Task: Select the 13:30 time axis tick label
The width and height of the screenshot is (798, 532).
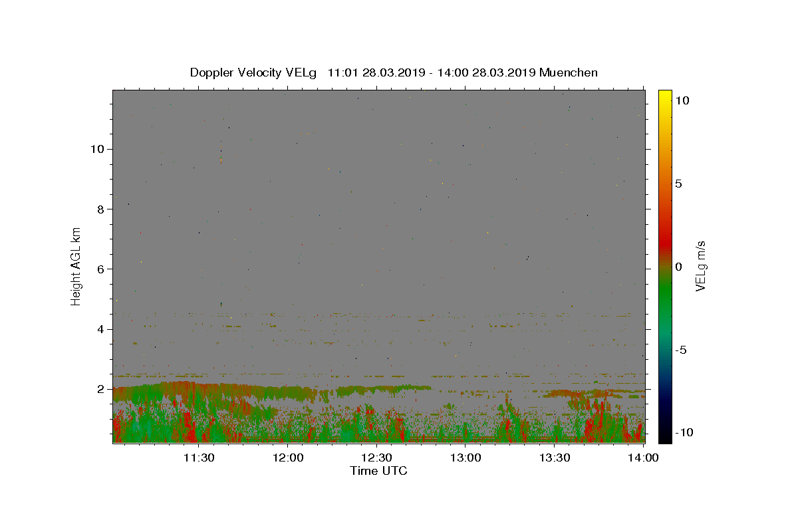Action: point(555,458)
